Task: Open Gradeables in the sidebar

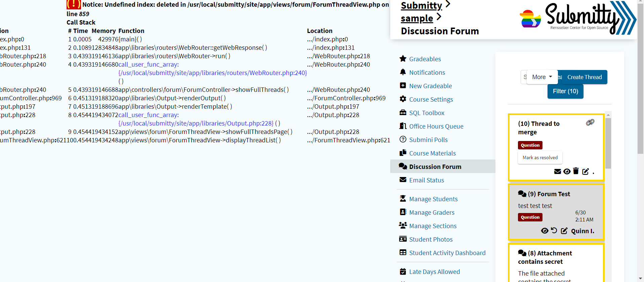Action: (x=425, y=59)
